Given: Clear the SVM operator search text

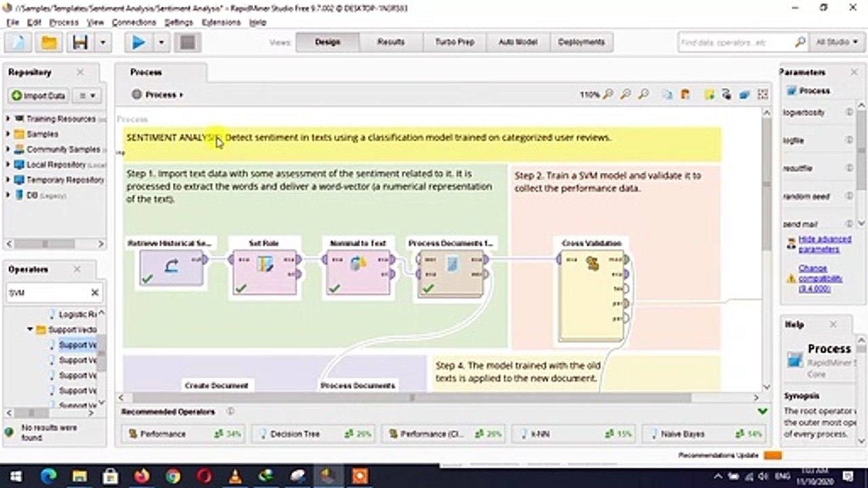Looking at the screenshot, I should 95,293.
